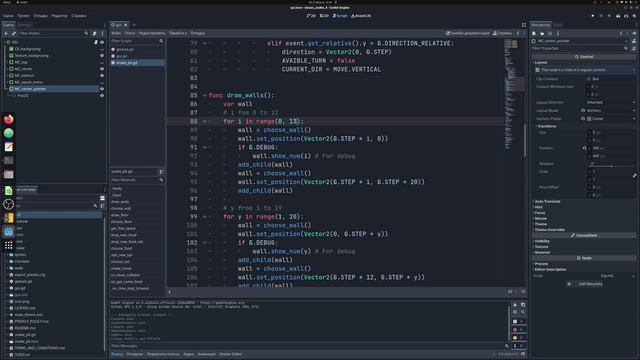Fold the draw_walls function at line 85

point(204,96)
